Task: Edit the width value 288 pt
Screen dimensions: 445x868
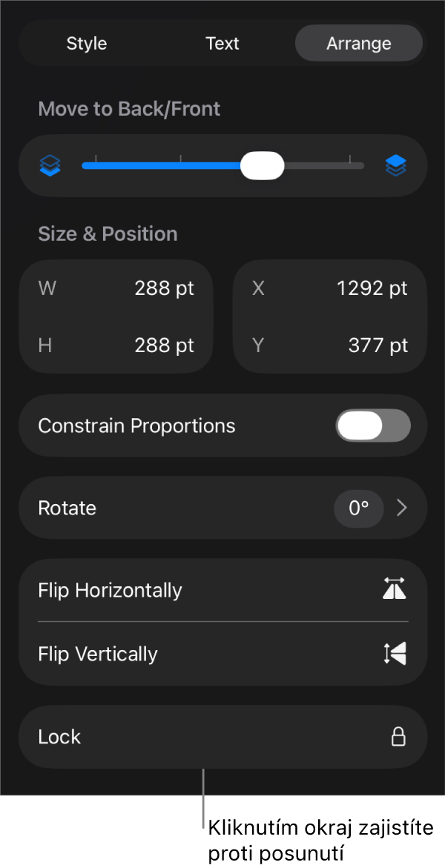Action: tap(164, 288)
